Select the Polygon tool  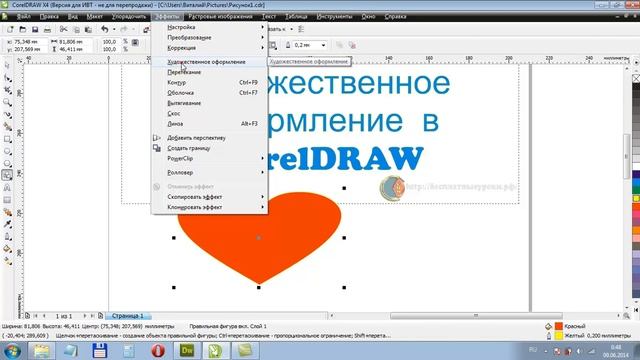[7, 163]
